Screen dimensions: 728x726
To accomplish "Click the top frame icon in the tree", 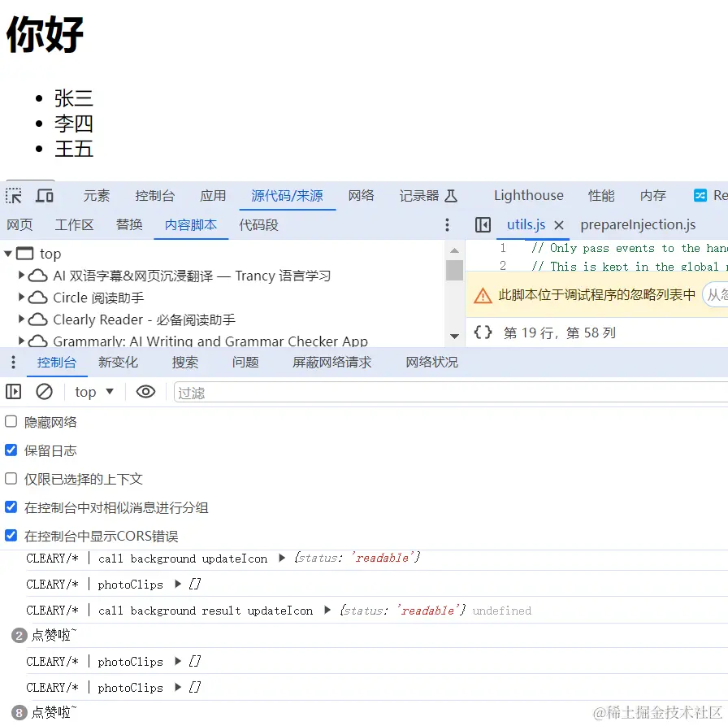I will [25, 254].
